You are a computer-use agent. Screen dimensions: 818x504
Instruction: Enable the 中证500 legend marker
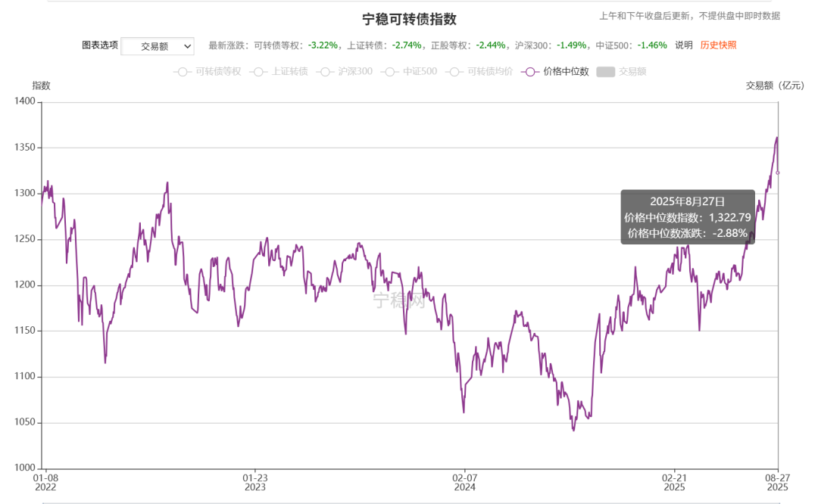(409, 71)
